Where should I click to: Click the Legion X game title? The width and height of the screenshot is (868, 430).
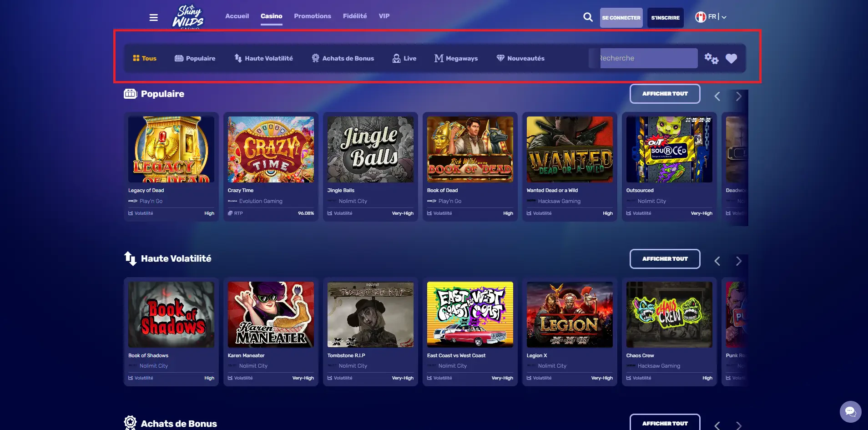tap(537, 356)
